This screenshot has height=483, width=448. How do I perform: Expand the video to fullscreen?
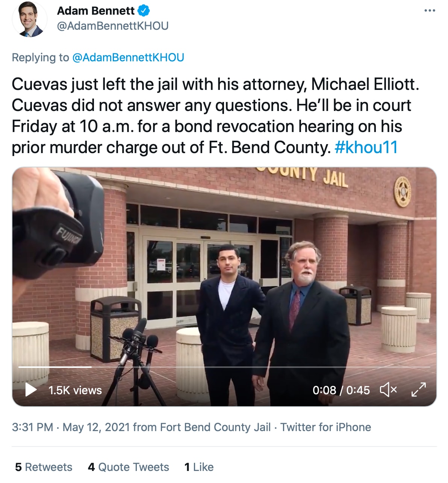pos(418,390)
